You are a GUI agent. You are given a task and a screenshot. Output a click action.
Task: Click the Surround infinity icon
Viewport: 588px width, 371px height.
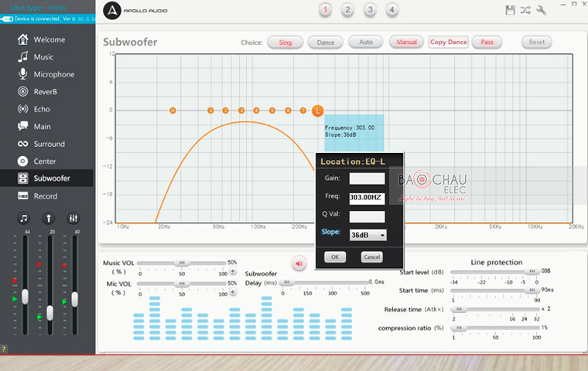point(23,144)
